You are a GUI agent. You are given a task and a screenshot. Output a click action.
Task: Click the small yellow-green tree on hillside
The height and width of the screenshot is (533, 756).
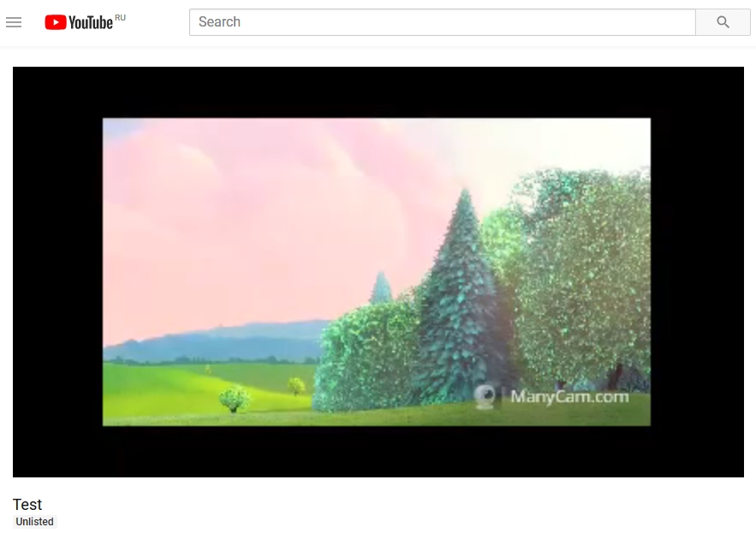point(296,385)
